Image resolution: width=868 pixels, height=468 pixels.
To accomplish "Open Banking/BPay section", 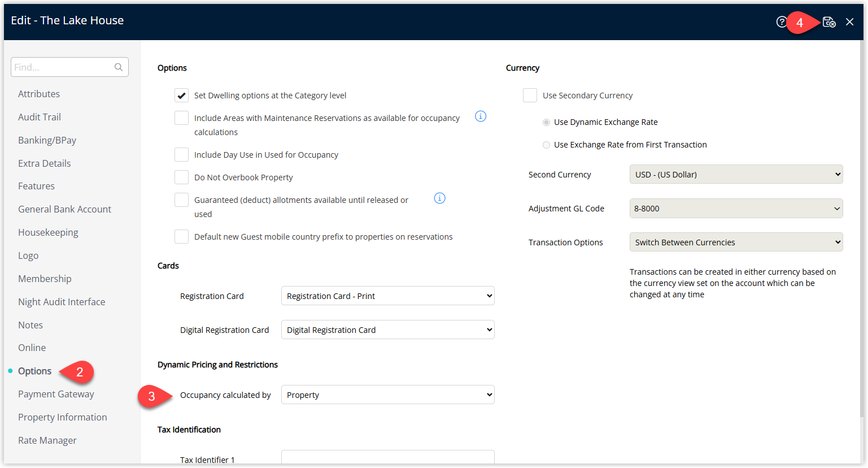I will [x=47, y=140].
